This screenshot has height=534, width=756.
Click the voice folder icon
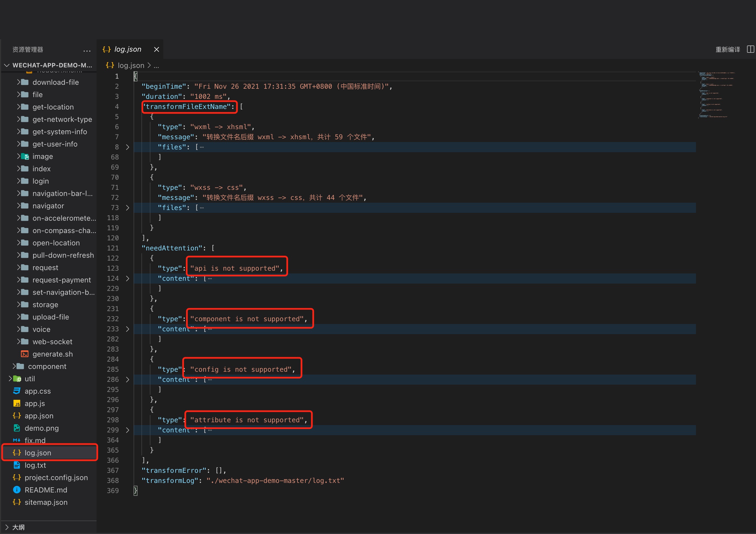(25, 329)
